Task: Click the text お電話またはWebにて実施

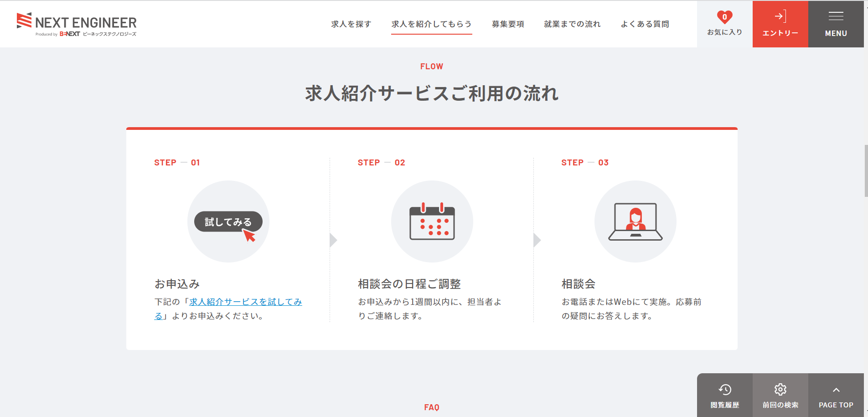Action: click(614, 302)
